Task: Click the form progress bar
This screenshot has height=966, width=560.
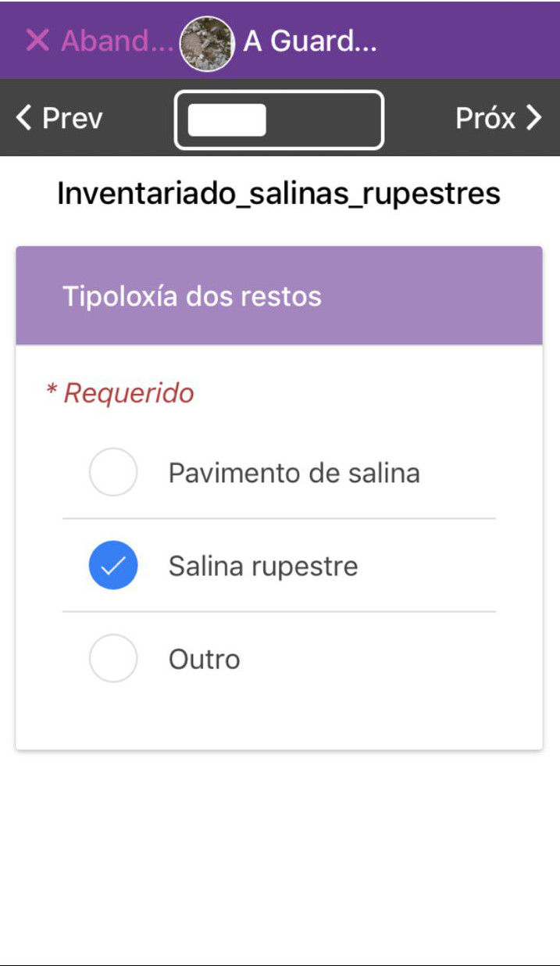Action: click(x=279, y=120)
